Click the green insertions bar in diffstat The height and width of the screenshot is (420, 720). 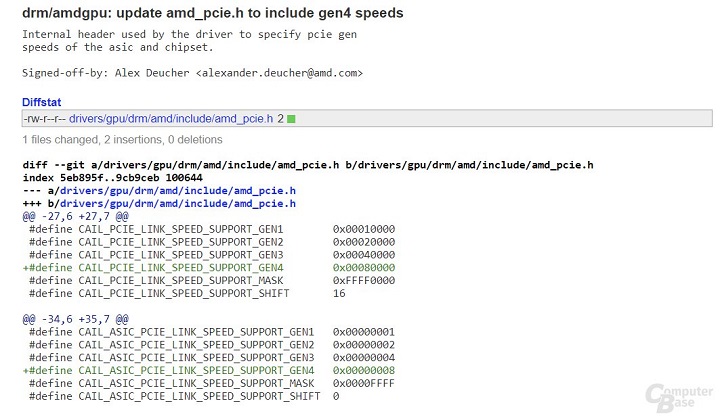(x=291, y=119)
